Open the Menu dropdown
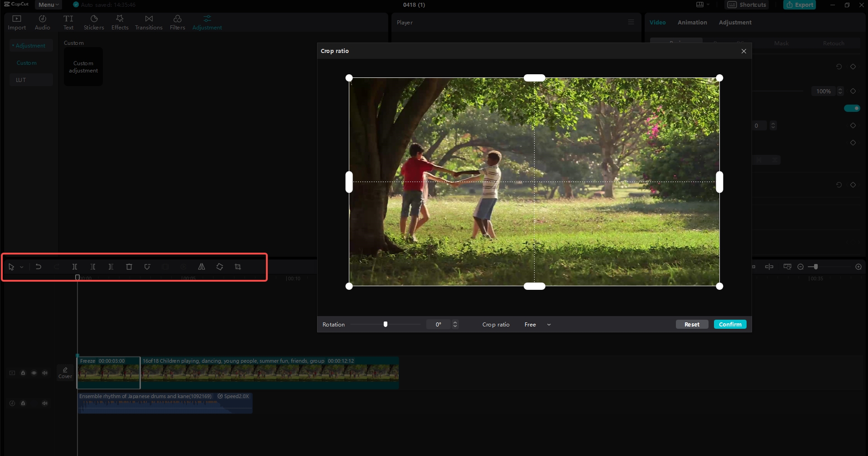 pyautogui.click(x=48, y=5)
